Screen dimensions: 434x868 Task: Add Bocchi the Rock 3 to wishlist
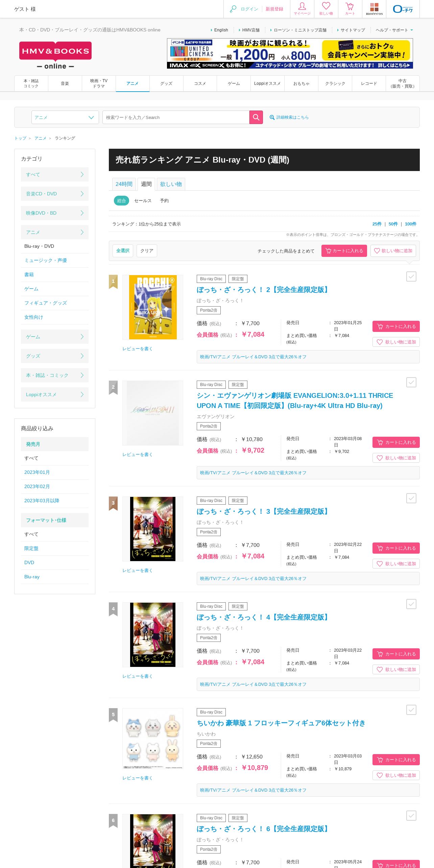(x=396, y=564)
